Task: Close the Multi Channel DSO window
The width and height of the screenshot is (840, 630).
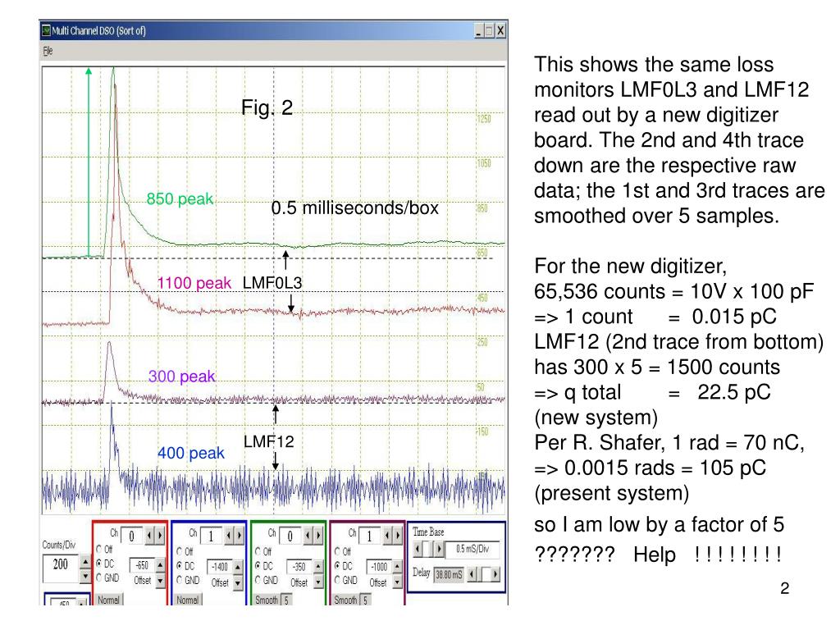Action: [x=500, y=31]
